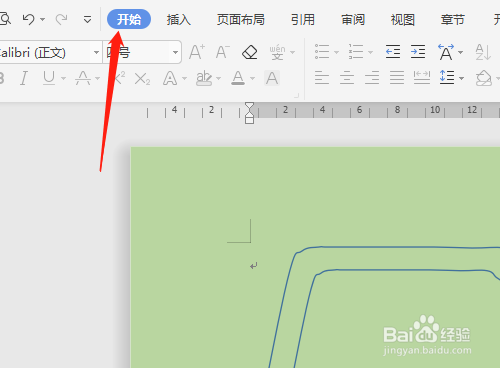The height and width of the screenshot is (368, 500).
Task: Open the font dialog launcher corner
Action: pyautogui.click(x=297, y=96)
